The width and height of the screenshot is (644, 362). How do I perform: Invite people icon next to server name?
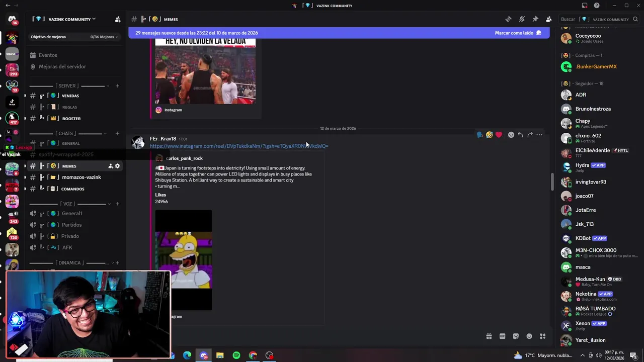point(118,19)
